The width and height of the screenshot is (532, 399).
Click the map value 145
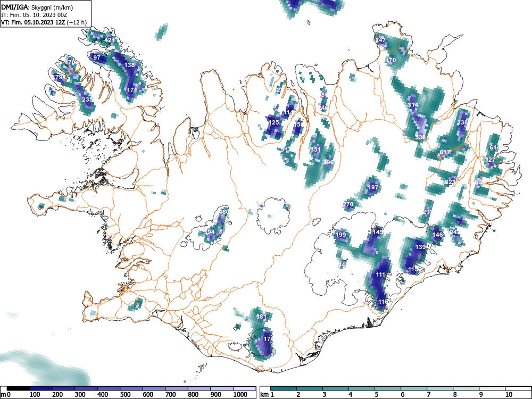[378, 232]
